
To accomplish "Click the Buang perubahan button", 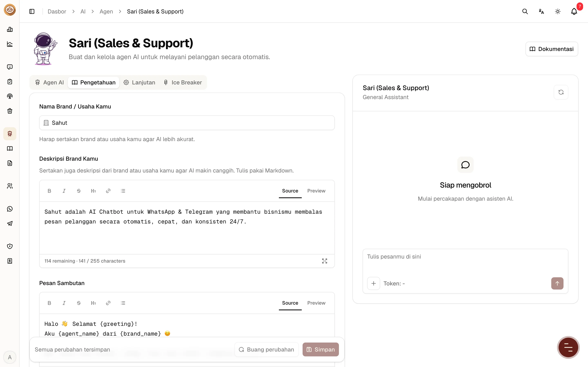I will click(267, 349).
